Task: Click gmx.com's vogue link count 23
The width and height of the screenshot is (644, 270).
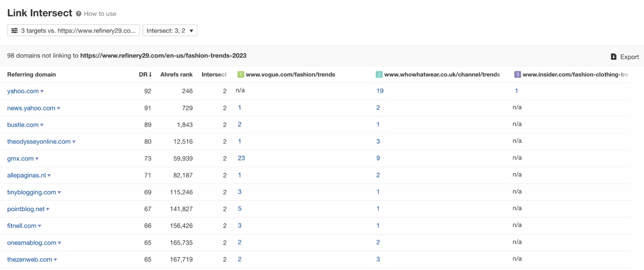Action: pos(241,158)
